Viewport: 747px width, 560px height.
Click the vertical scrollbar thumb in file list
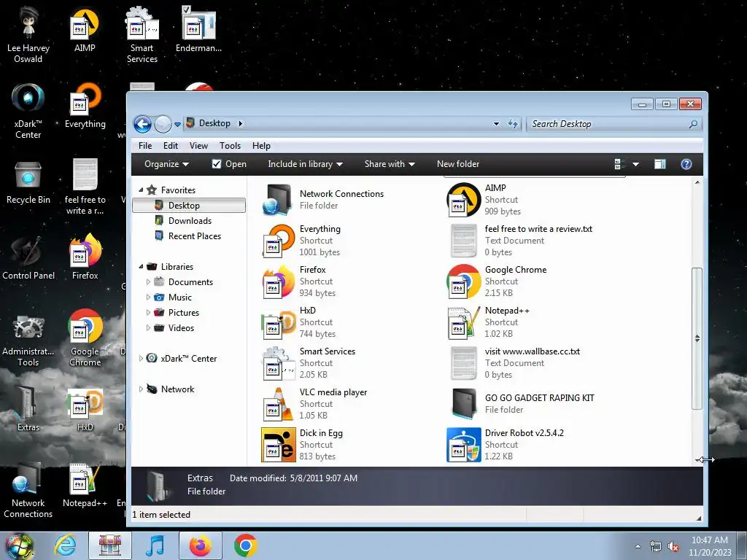[697, 338]
